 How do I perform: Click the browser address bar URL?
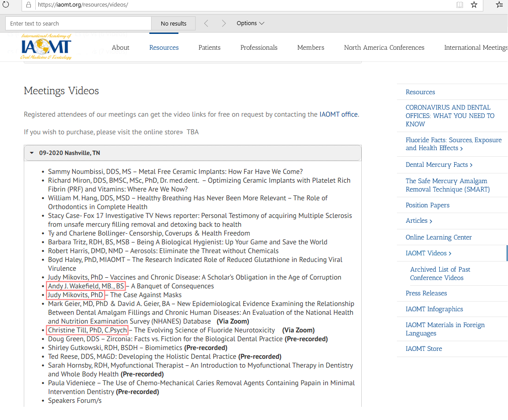coord(83,5)
